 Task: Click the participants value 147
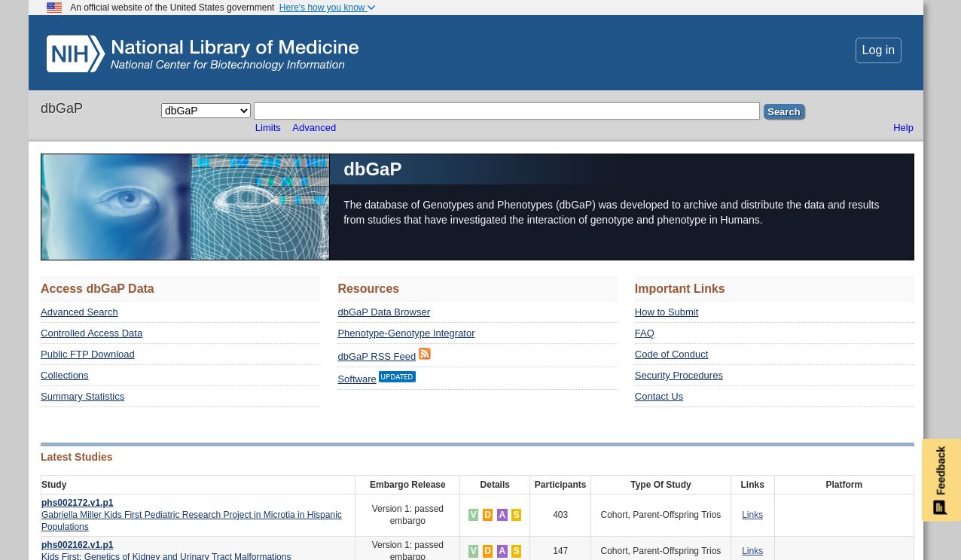pyautogui.click(x=560, y=551)
